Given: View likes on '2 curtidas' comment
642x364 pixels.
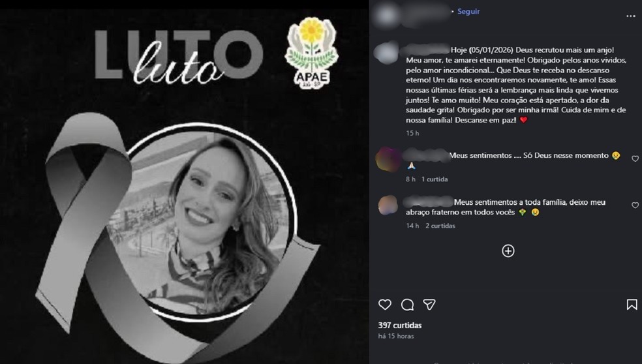Looking at the screenshot, I should point(440,226).
